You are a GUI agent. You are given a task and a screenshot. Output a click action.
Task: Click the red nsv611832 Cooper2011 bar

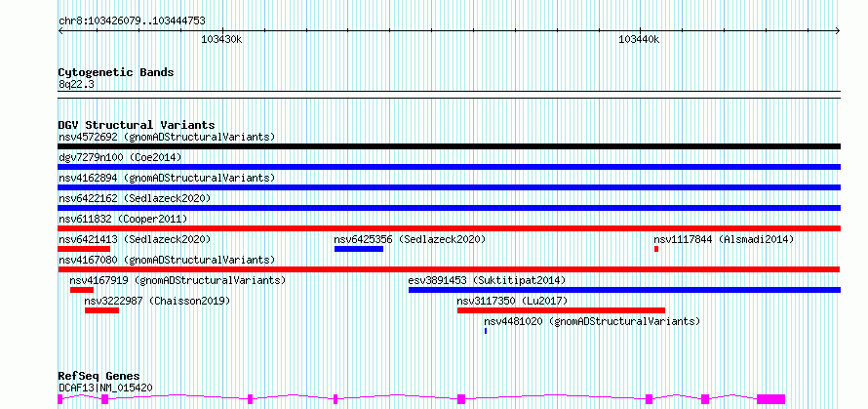(449, 228)
